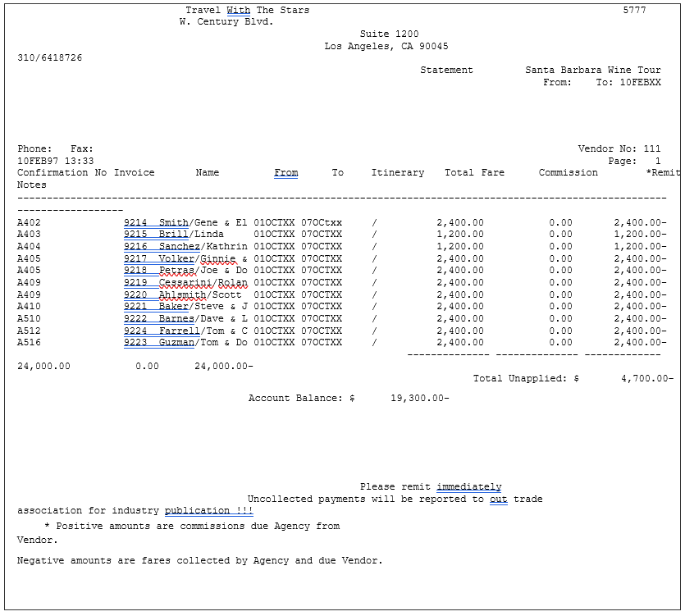685x616 pixels.
Task: Select the phone number 310/6418726
Action: 50,57
